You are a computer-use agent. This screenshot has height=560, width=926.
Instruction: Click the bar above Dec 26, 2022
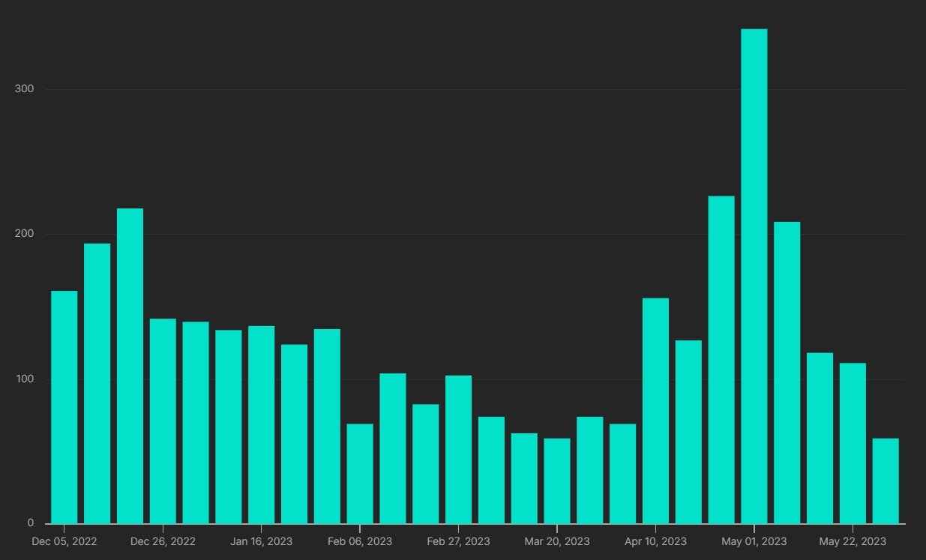pos(163,421)
